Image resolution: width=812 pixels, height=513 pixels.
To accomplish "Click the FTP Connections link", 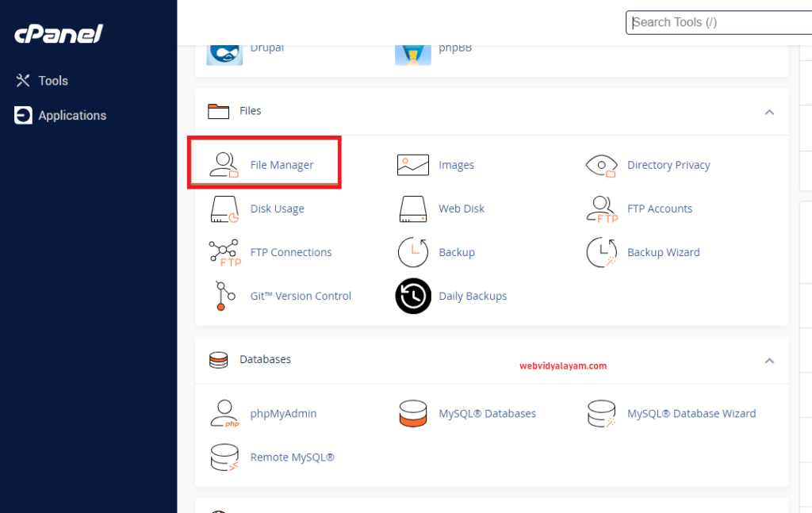I will tap(290, 252).
